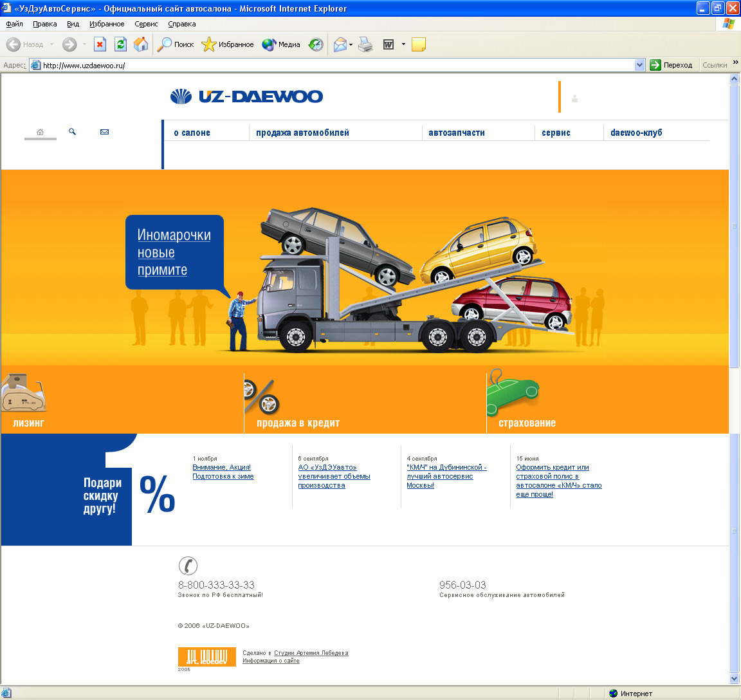Click the small user silhouette icon
Screen dimensions: 741x700
point(574,99)
